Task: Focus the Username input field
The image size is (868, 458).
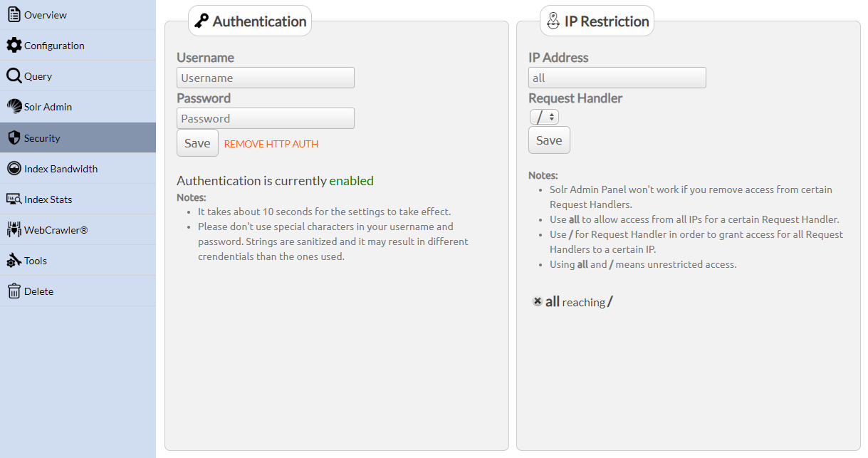Action: pos(265,78)
